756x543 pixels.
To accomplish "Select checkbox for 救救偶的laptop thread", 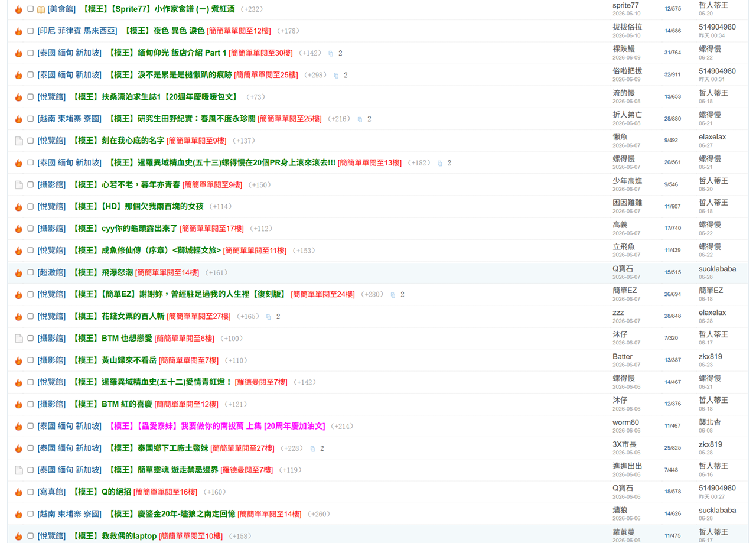I will point(31,536).
